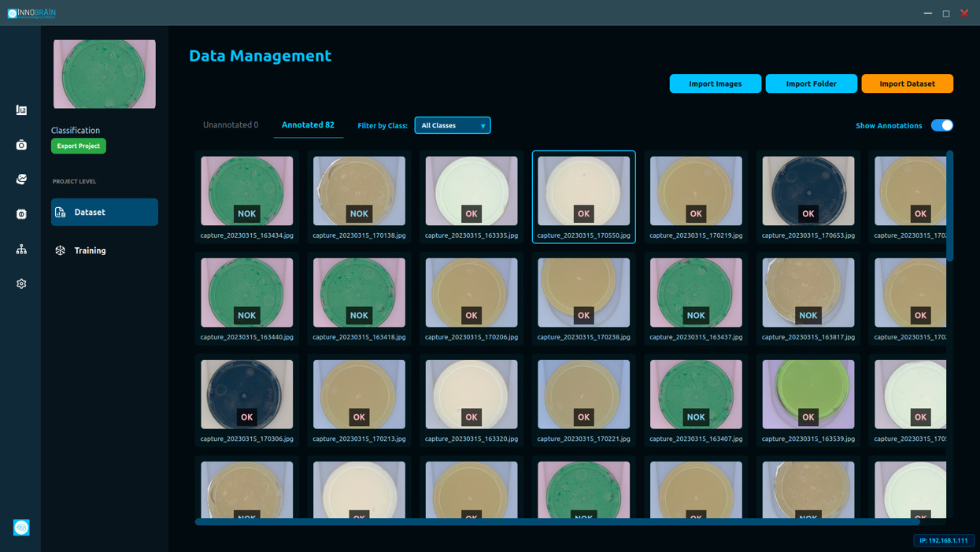980x552 pixels.
Task: Open the hierarchy network sidebar icon
Action: point(21,249)
